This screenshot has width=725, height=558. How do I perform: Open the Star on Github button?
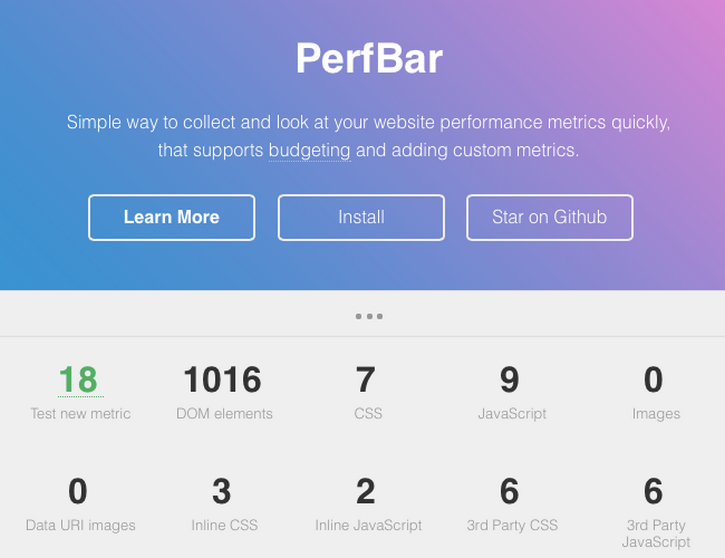click(549, 217)
